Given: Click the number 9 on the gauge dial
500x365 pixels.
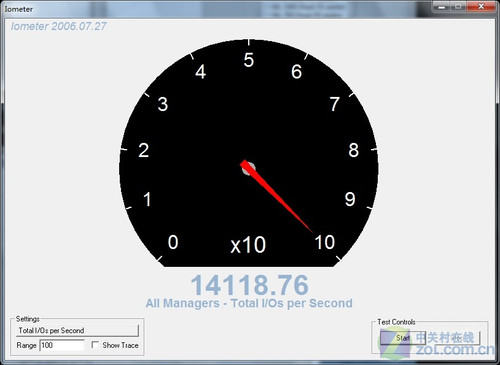Looking at the screenshot, I should pos(350,199).
